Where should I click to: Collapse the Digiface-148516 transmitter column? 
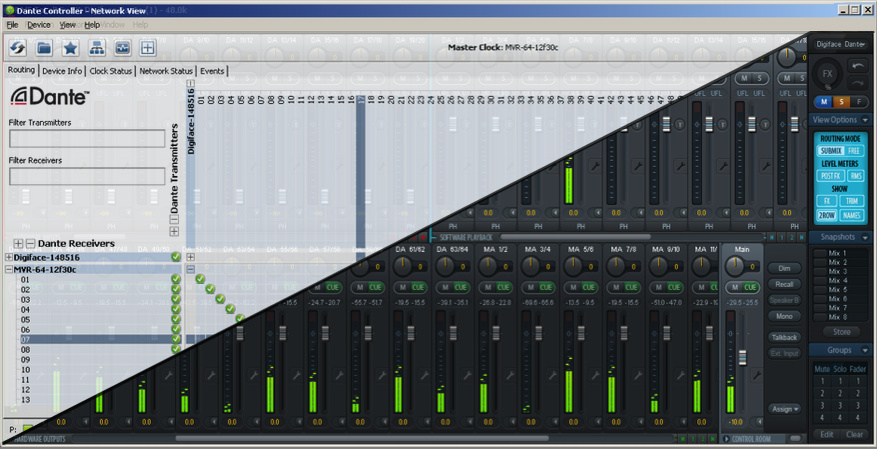(x=191, y=84)
